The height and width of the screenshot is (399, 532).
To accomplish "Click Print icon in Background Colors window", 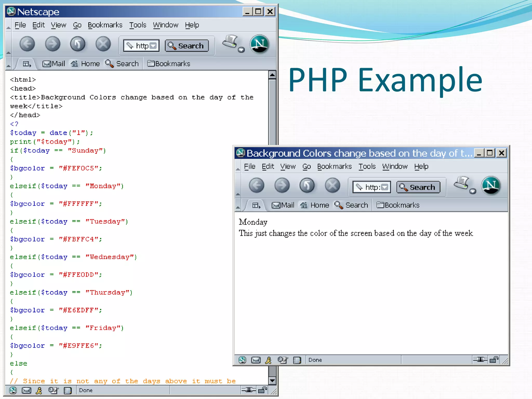I will 461,183.
